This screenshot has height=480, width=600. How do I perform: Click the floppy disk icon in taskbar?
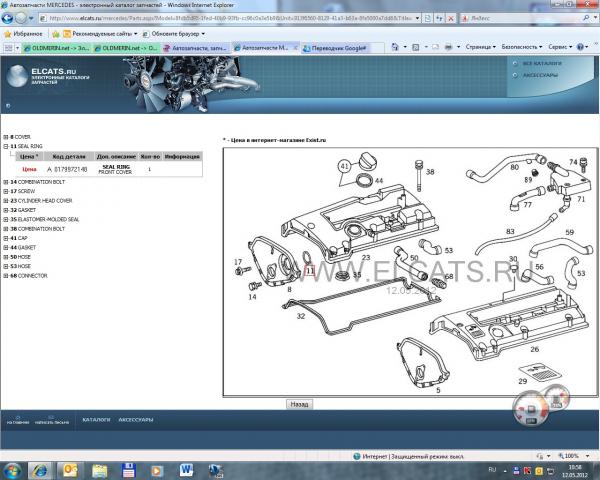(x=128, y=470)
